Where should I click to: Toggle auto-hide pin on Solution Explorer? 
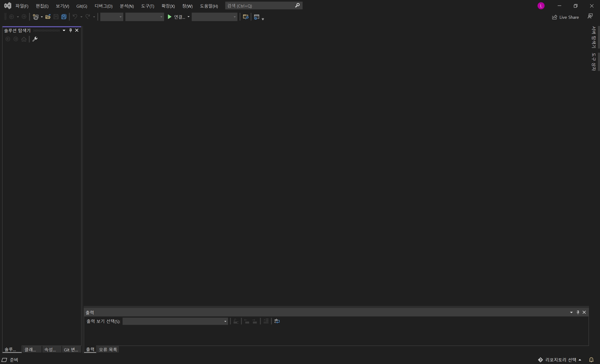click(x=71, y=30)
